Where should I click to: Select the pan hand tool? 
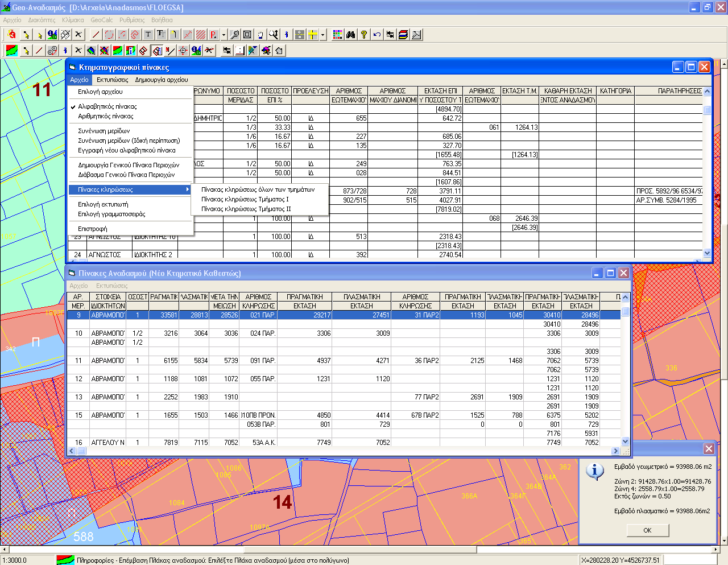pyautogui.click(x=260, y=35)
